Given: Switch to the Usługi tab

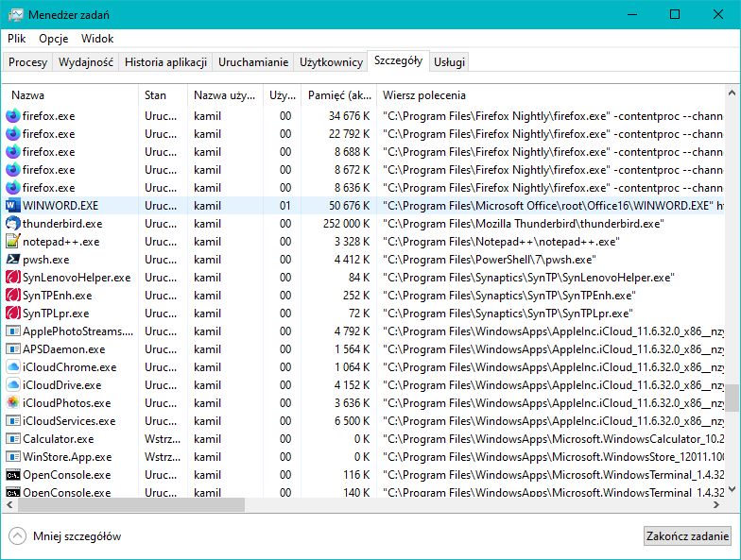Looking at the screenshot, I should pos(449,61).
